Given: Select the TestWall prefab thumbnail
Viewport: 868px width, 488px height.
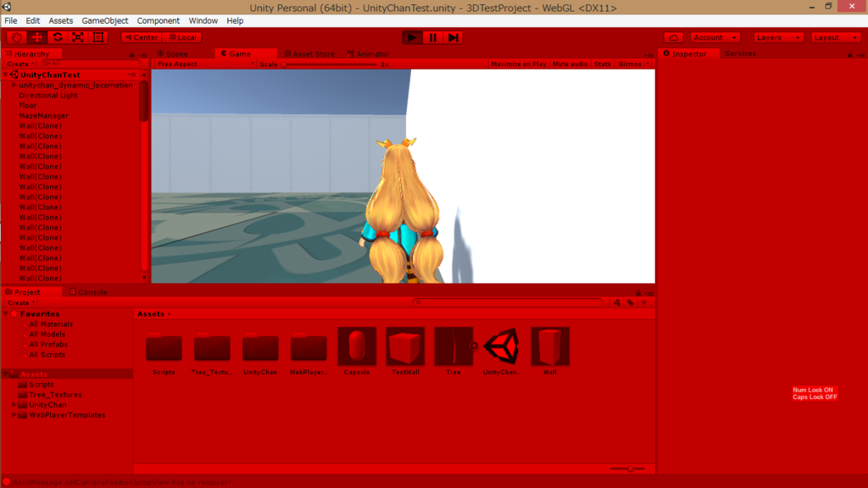Looking at the screenshot, I should 405,347.
